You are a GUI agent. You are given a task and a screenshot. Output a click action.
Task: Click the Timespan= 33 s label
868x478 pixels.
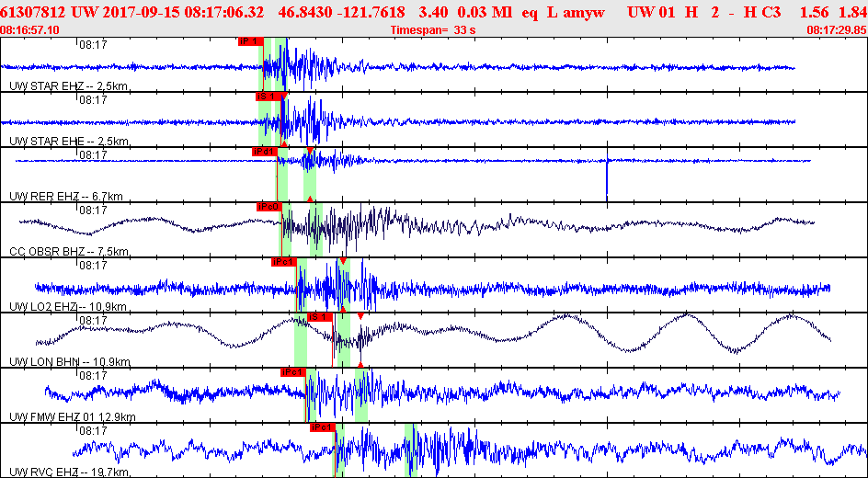(433, 30)
